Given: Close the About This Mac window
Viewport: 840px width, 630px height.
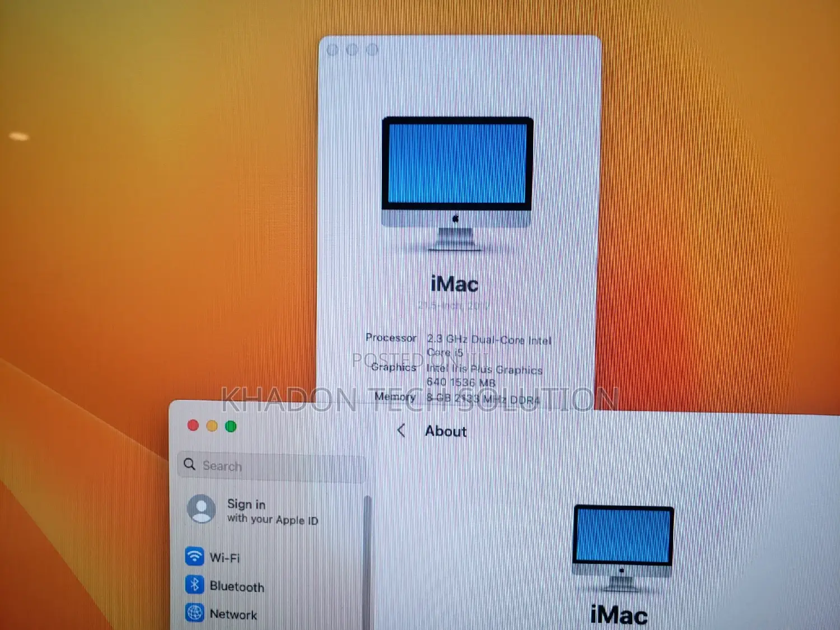Looking at the screenshot, I should [332, 50].
